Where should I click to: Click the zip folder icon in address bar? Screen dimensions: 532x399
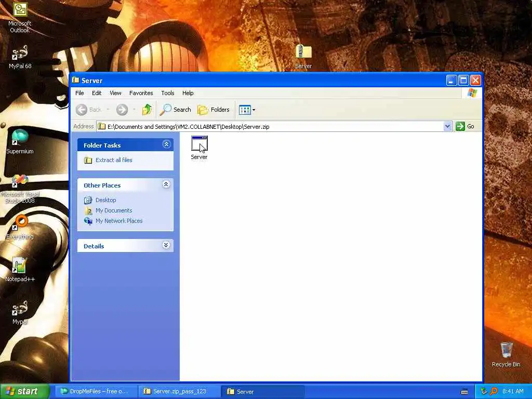coord(101,126)
